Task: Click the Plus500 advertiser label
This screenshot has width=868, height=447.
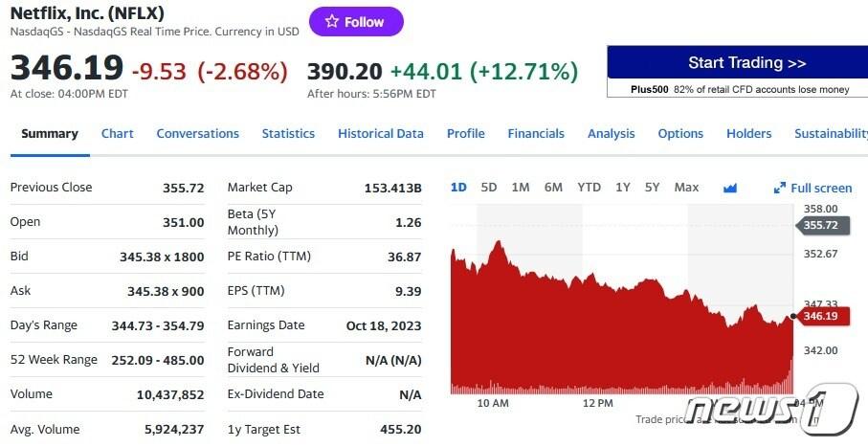Action: [649, 89]
